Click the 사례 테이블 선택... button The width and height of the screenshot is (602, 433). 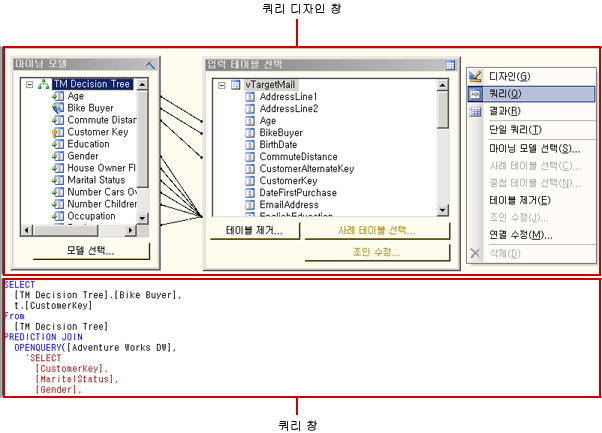tap(377, 231)
